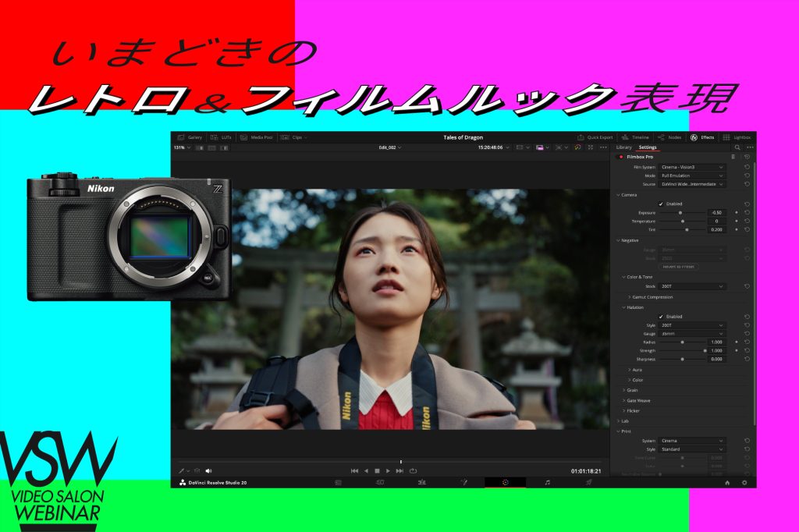799x532 pixels.
Task: Open the Lightbox view
Action: [737, 137]
